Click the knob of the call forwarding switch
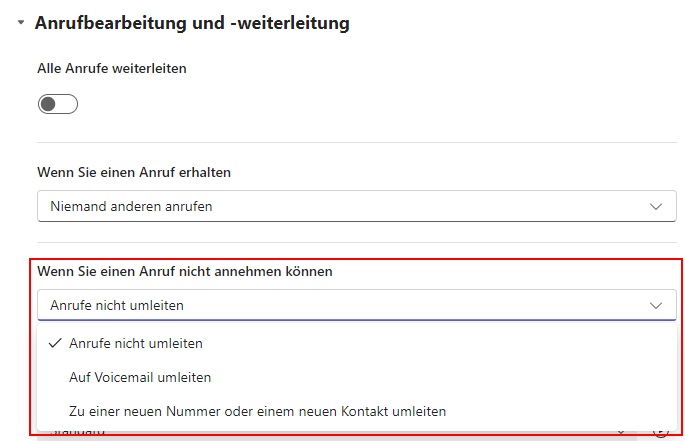 point(48,104)
